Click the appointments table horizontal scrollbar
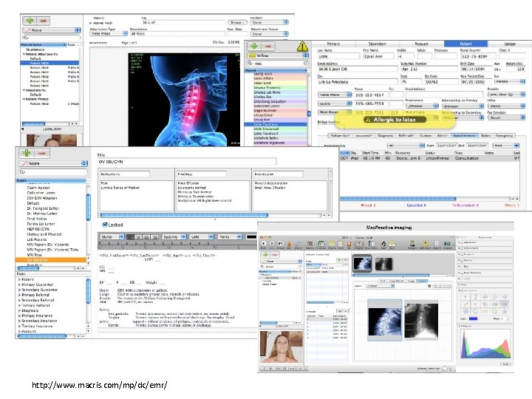 398,199
